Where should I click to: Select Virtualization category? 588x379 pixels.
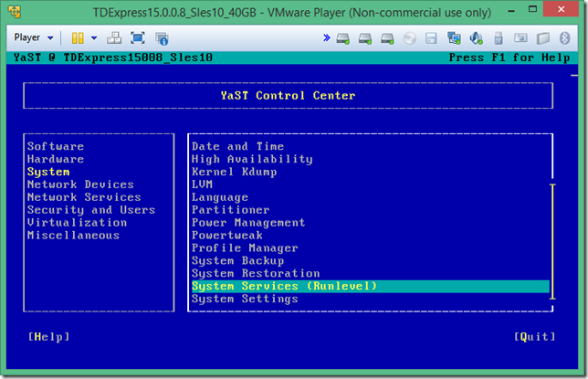click(x=77, y=223)
